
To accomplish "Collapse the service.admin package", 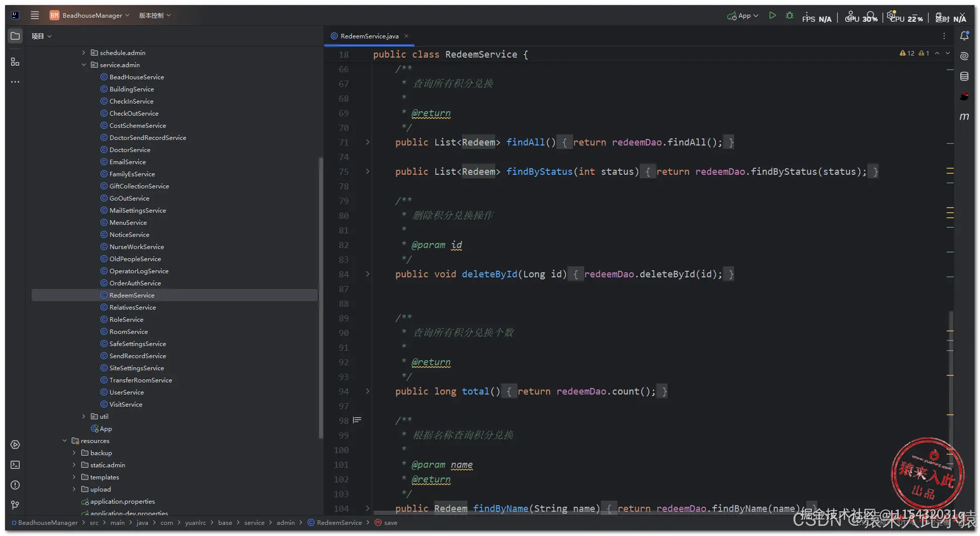I will 84,65.
